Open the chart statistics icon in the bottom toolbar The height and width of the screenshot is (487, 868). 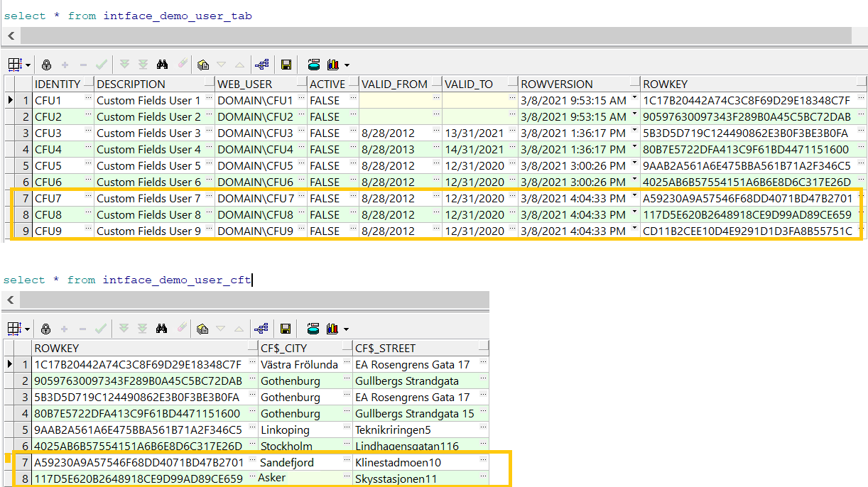coord(333,328)
